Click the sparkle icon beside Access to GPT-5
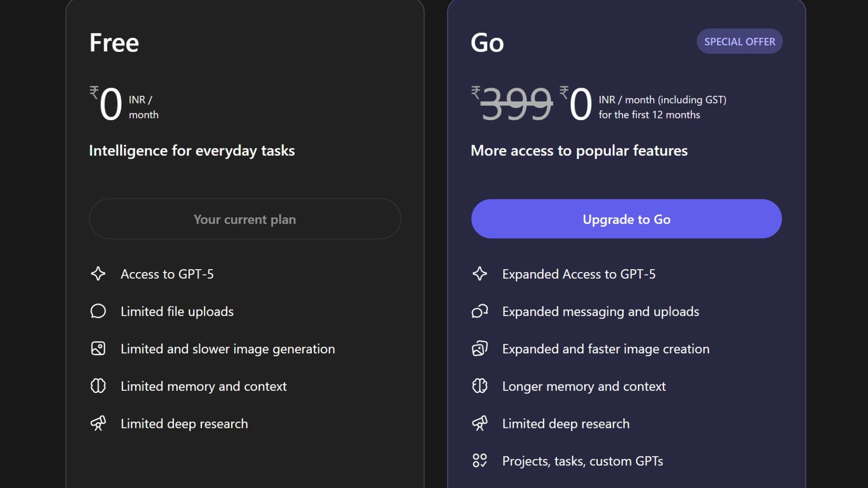 point(98,274)
